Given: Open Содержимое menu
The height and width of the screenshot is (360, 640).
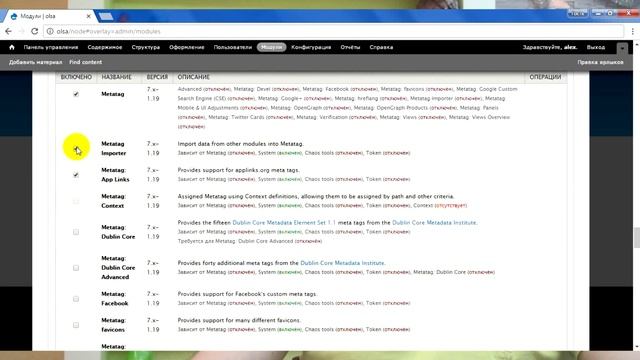Looking at the screenshot, I should coord(104,47).
